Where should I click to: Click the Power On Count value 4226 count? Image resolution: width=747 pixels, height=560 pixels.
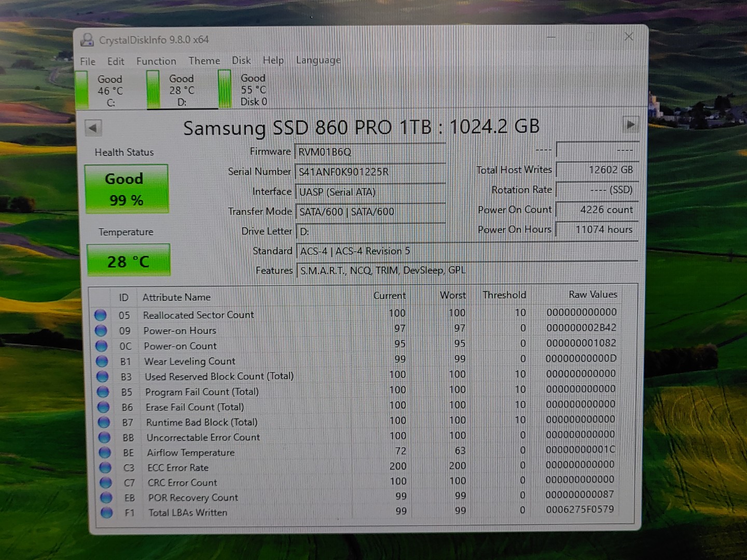pos(597,209)
